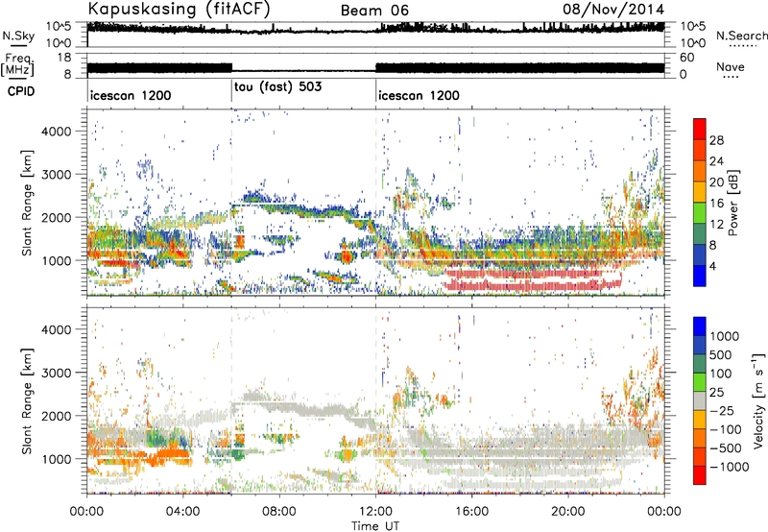Click the velocity panel 'Slant Range [km]' label

click(x=27, y=400)
